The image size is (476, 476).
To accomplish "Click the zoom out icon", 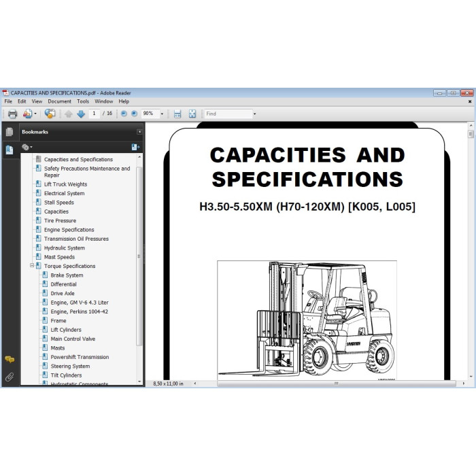I will pyautogui.click(x=124, y=114).
